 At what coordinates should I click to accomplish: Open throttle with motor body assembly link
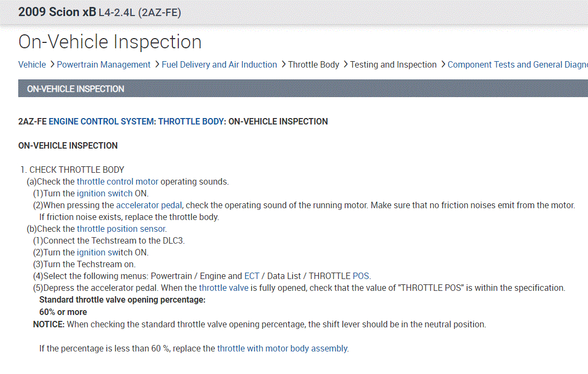282,349
